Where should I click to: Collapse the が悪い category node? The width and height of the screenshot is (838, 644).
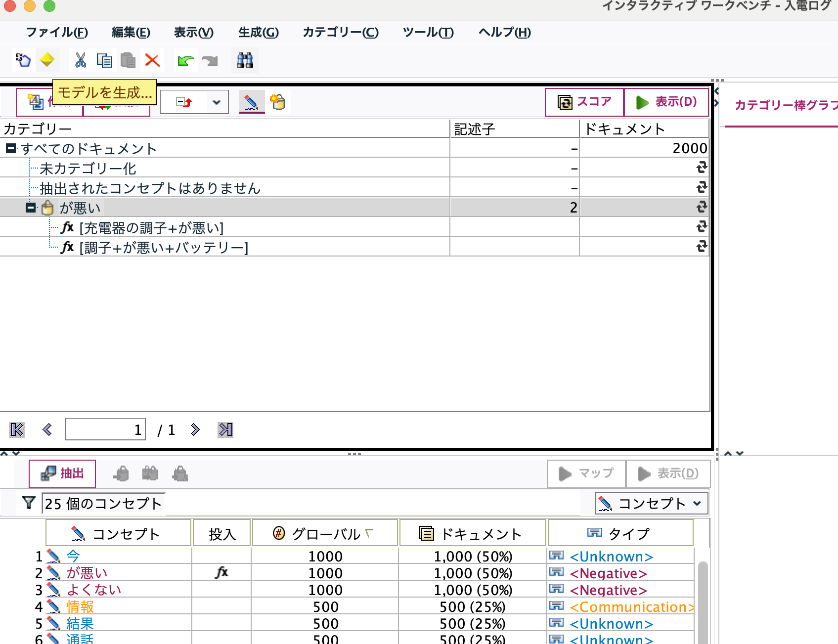(32, 207)
